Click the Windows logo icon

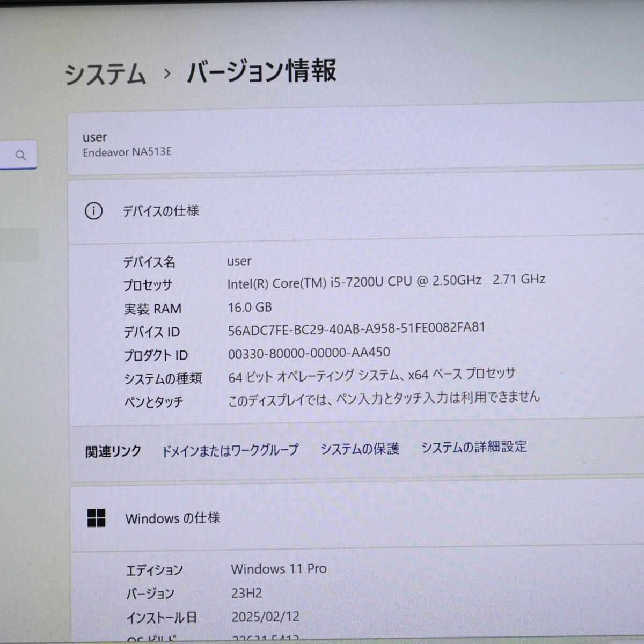(x=96, y=518)
